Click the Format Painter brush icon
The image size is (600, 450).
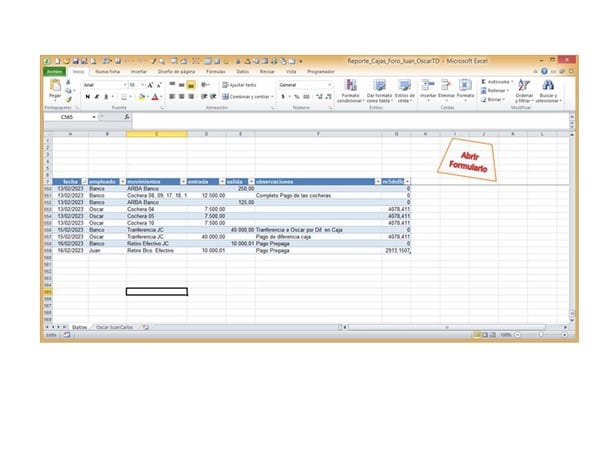[68, 99]
